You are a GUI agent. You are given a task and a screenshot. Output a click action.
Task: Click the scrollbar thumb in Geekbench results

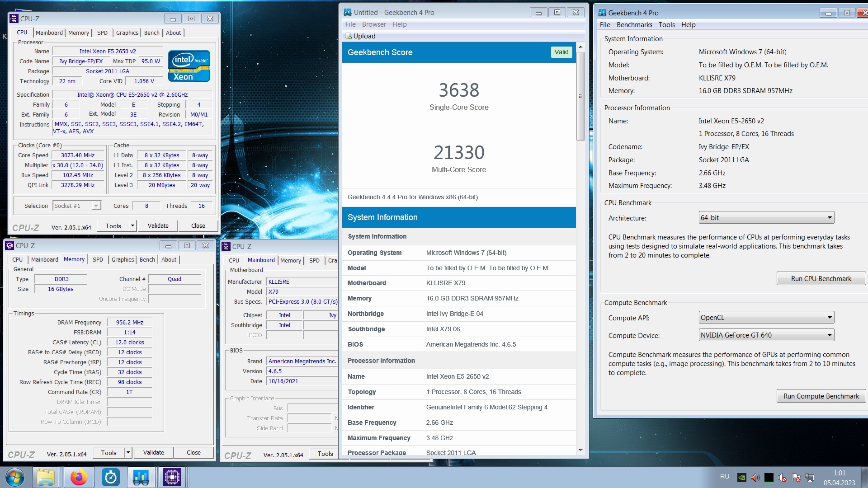(x=580, y=96)
